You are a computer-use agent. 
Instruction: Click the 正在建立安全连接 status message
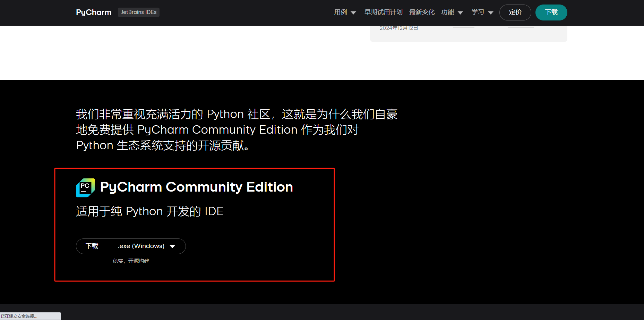pyautogui.click(x=19, y=316)
